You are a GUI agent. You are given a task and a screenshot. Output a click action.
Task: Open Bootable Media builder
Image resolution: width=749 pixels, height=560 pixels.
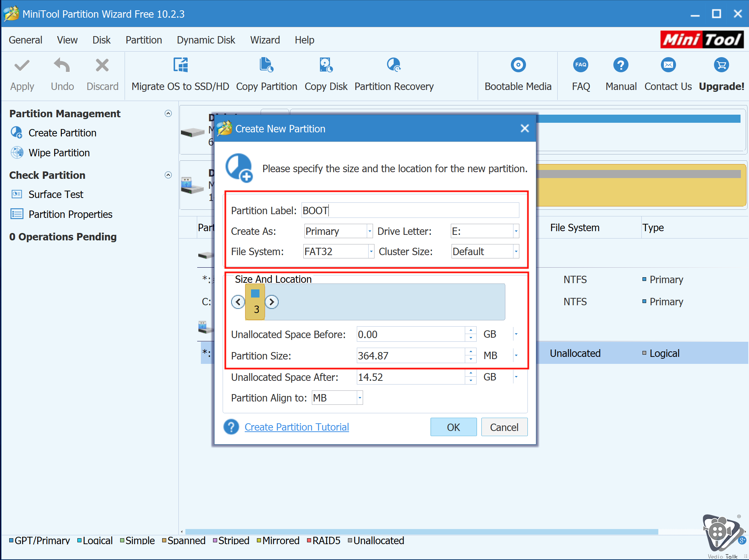[518, 74]
